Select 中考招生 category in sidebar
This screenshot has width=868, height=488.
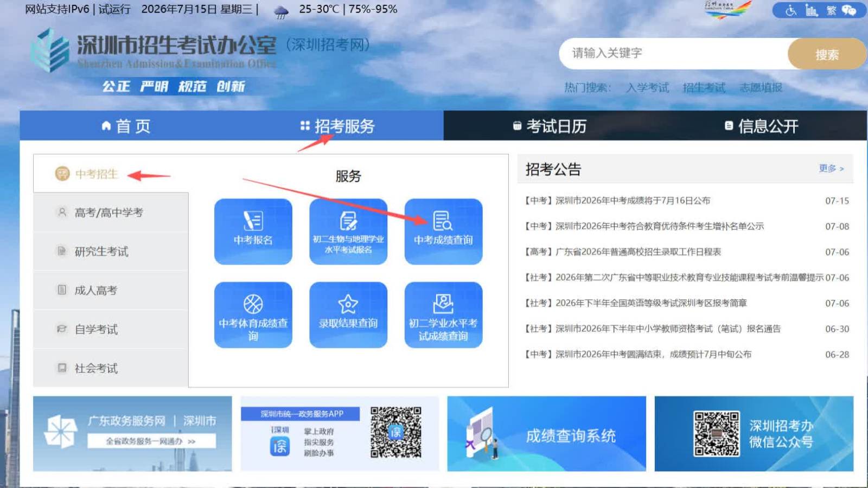tap(111, 174)
